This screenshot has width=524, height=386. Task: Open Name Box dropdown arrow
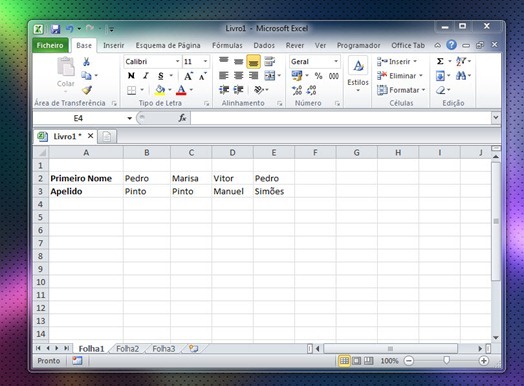click(130, 118)
